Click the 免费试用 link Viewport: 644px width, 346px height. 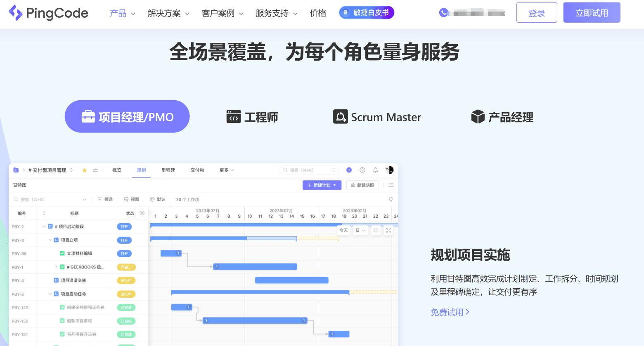450,312
